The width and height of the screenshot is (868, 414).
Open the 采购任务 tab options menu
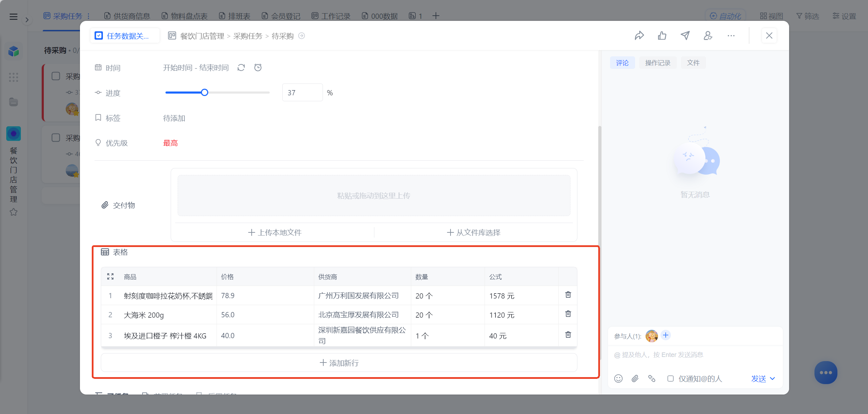tap(89, 16)
